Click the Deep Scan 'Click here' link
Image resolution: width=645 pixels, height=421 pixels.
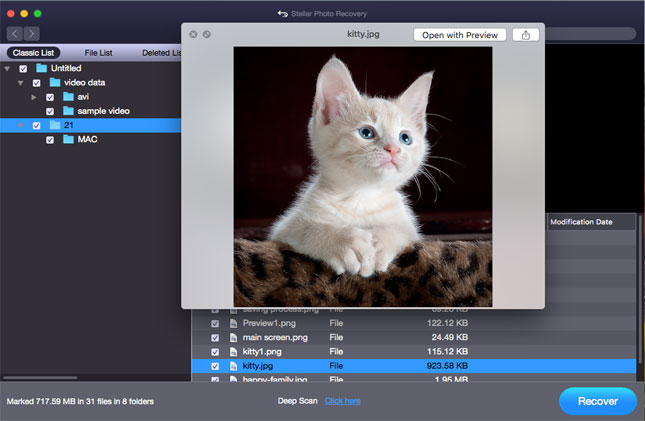343,401
